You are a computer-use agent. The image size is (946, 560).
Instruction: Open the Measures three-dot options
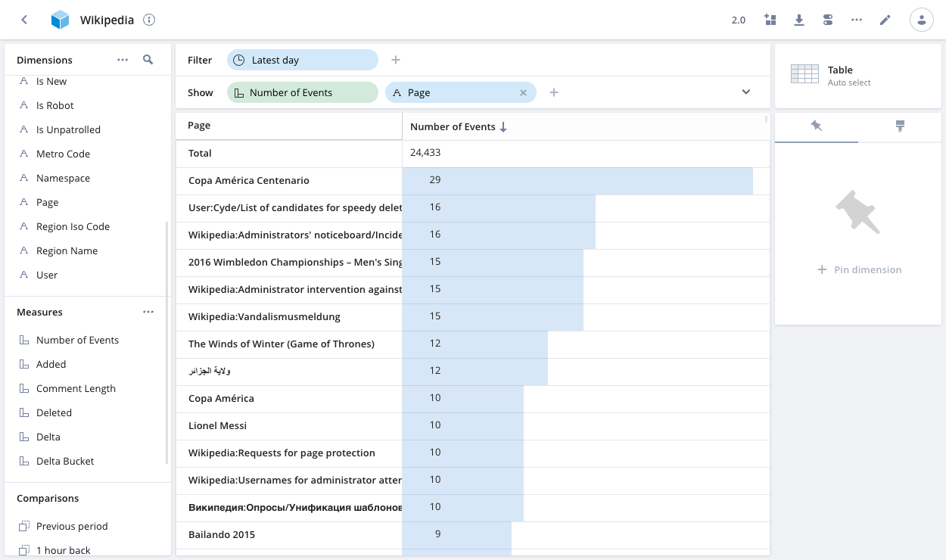click(x=148, y=312)
